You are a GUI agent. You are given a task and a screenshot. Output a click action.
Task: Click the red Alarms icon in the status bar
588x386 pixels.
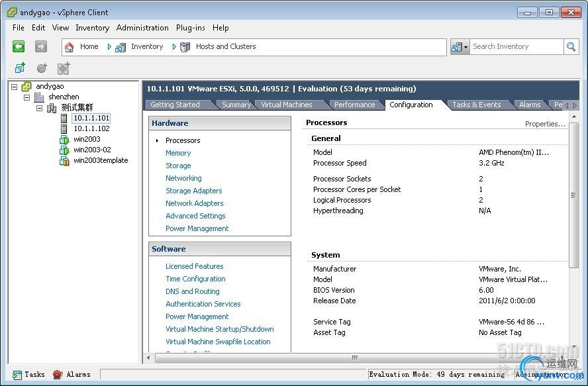58,374
